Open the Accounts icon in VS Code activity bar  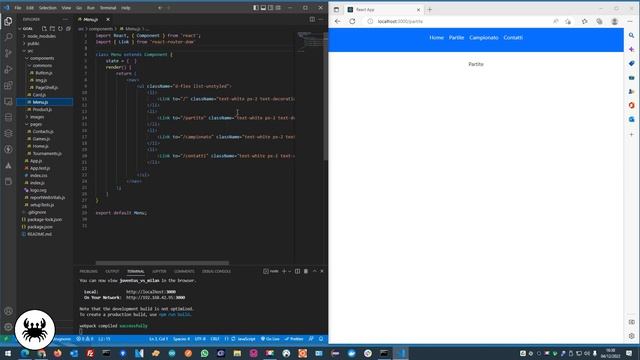tap(8, 311)
